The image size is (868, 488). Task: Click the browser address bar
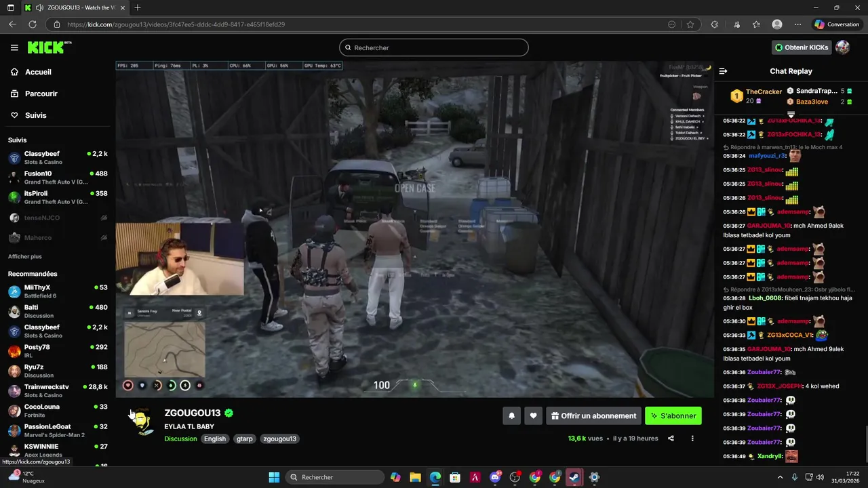click(359, 24)
